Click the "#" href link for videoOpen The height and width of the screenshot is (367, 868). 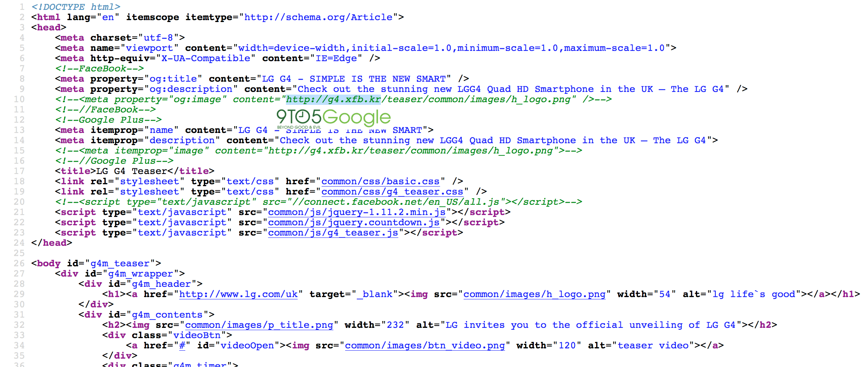click(x=182, y=346)
